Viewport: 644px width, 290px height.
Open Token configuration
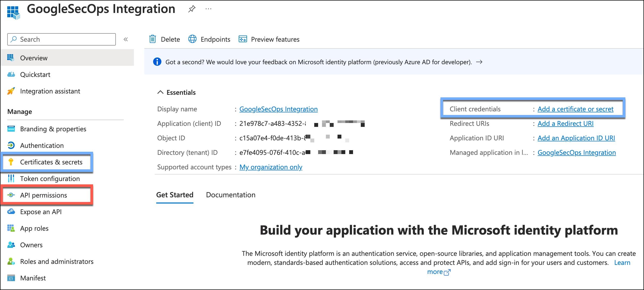click(50, 179)
